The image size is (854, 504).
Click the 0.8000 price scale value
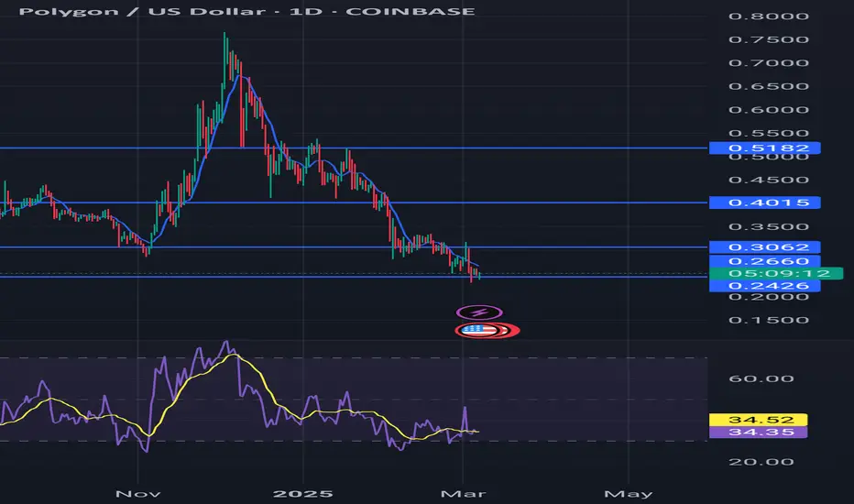click(x=769, y=16)
